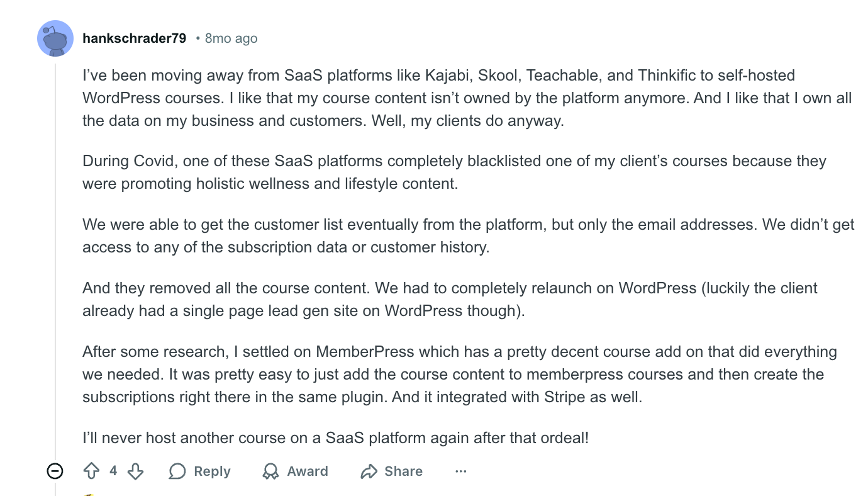
Task: Collapse the comment thread with minus button
Action: coord(55,471)
